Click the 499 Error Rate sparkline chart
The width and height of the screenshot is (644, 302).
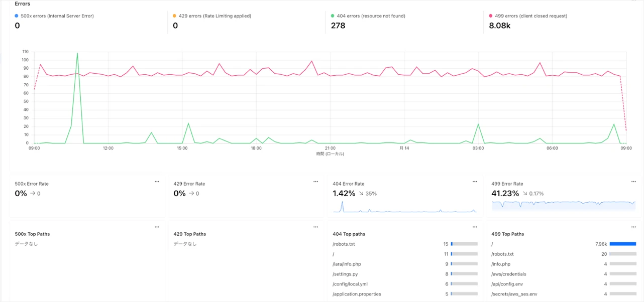tap(563, 204)
